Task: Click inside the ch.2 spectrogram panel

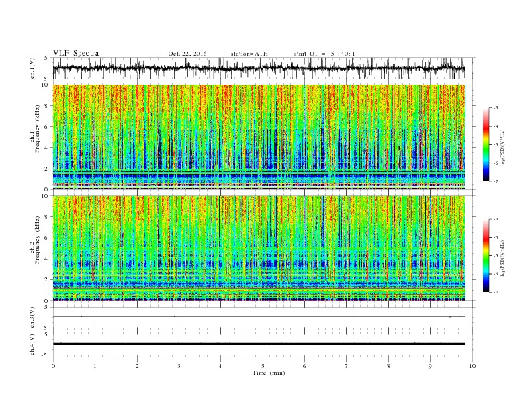Action: [x=259, y=248]
